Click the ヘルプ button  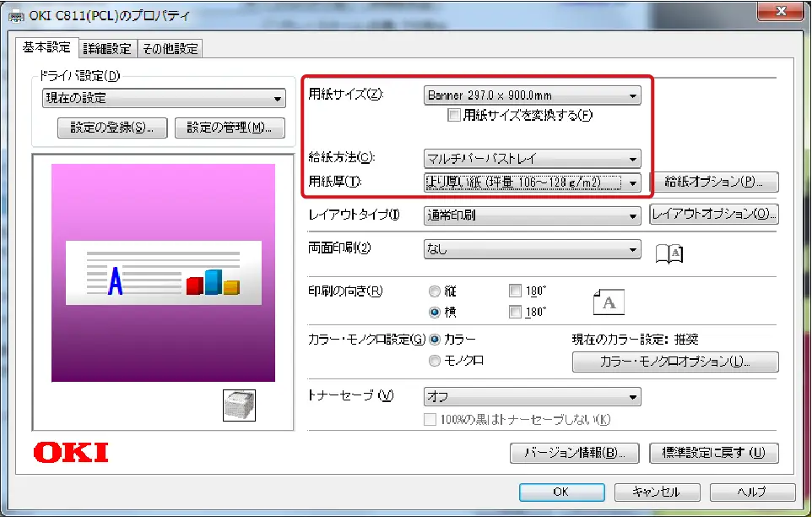(752, 493)
